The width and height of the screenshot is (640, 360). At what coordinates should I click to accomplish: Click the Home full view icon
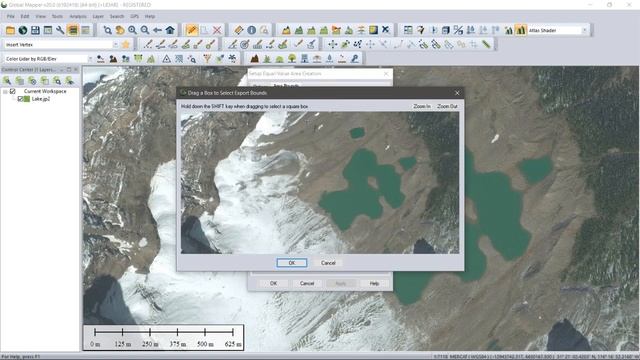pyautogui.click(x=170, y=30)
